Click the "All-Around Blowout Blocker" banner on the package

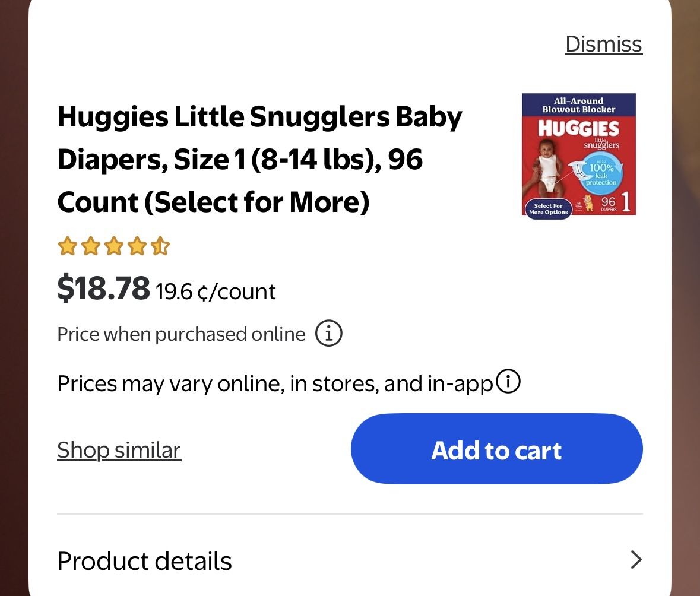[x=579, y=105]
